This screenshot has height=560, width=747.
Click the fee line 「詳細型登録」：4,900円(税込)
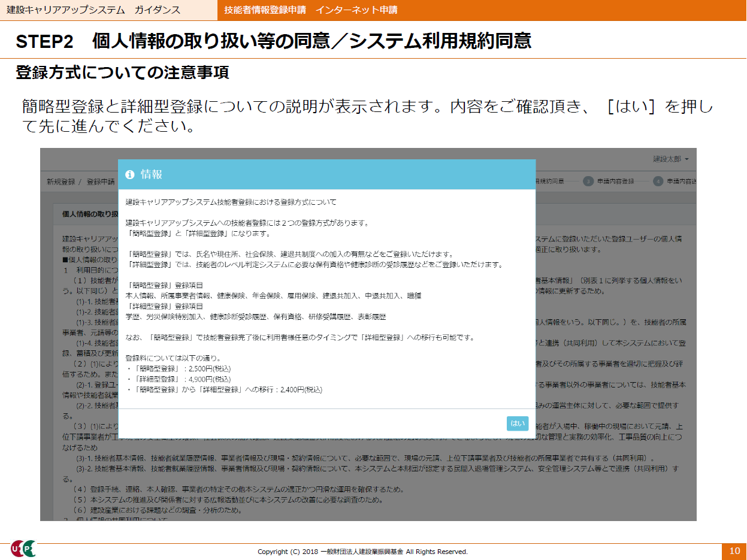(x=178, y=379)
